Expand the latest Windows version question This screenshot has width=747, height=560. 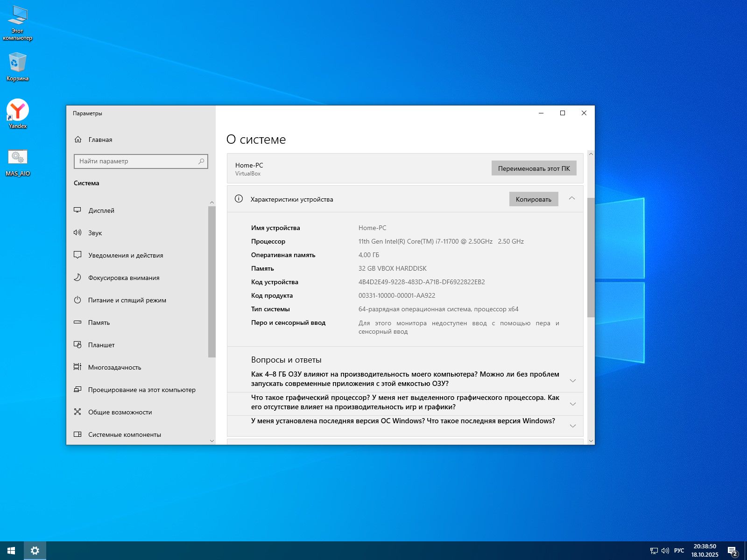[572, 426]
